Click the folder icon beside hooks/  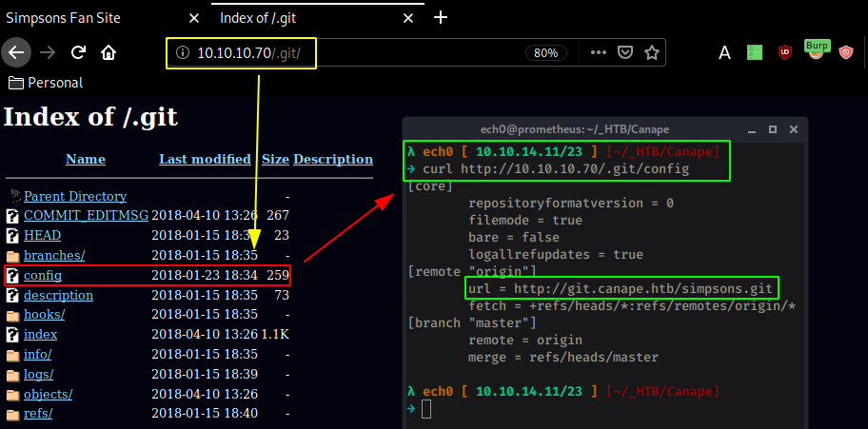12,316
